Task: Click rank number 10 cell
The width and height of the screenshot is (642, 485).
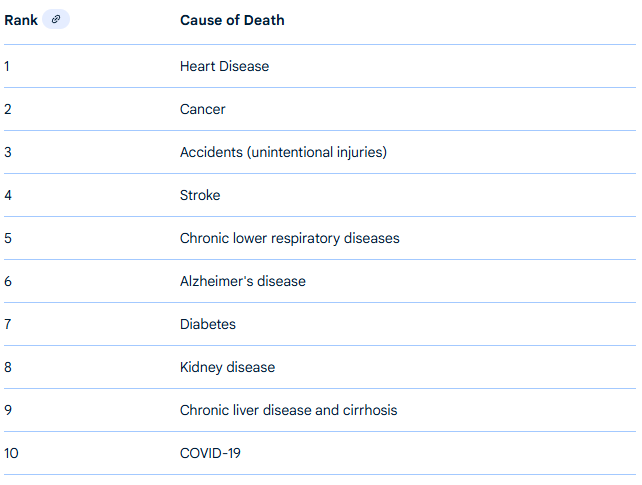Action: 11,453
